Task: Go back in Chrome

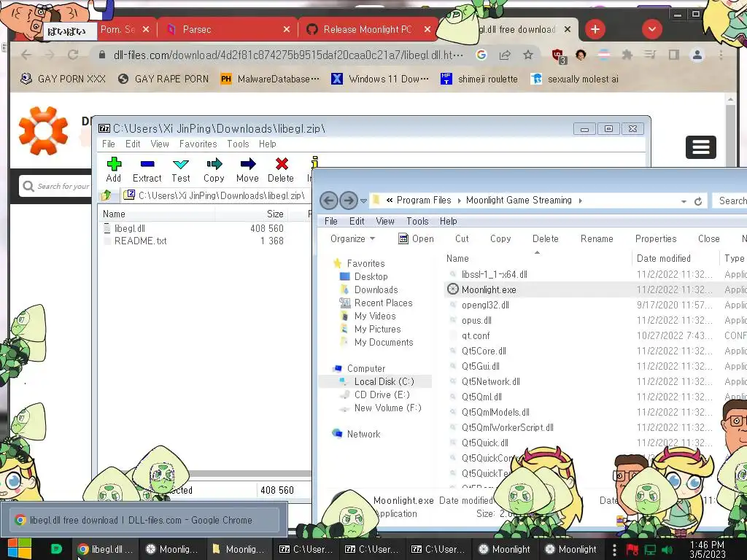Action: pos(26,55)
